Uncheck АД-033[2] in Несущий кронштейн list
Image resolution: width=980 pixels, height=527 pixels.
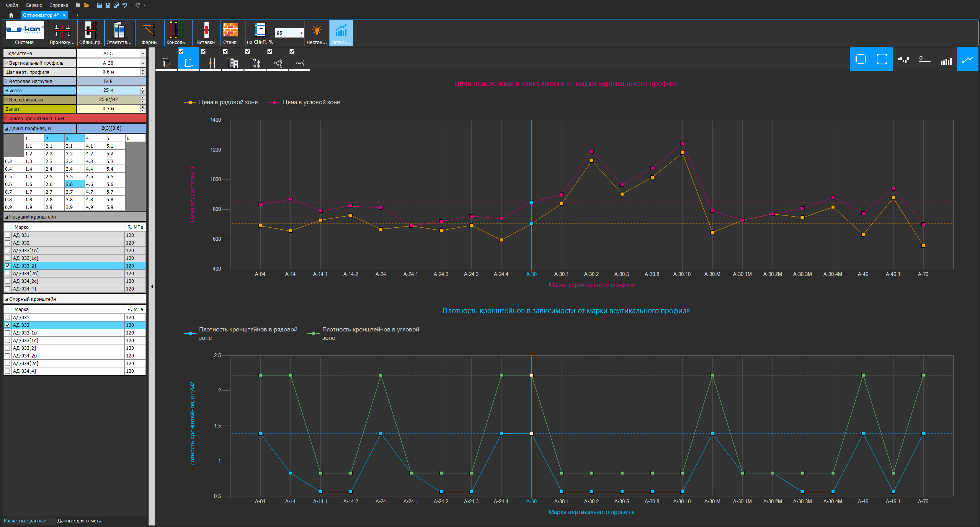(x=8, y=266)
